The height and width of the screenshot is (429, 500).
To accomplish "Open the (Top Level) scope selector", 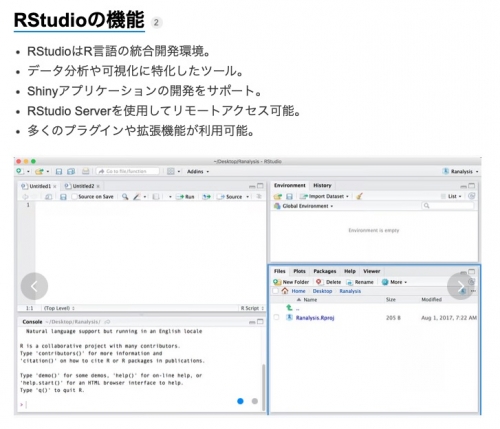I will coord(59,308).
